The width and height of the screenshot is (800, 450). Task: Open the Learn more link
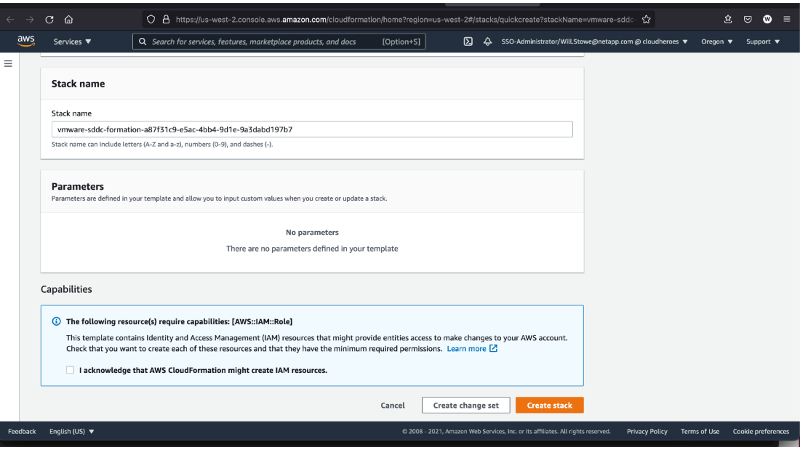pyautogui.click(x=472, y=349)
